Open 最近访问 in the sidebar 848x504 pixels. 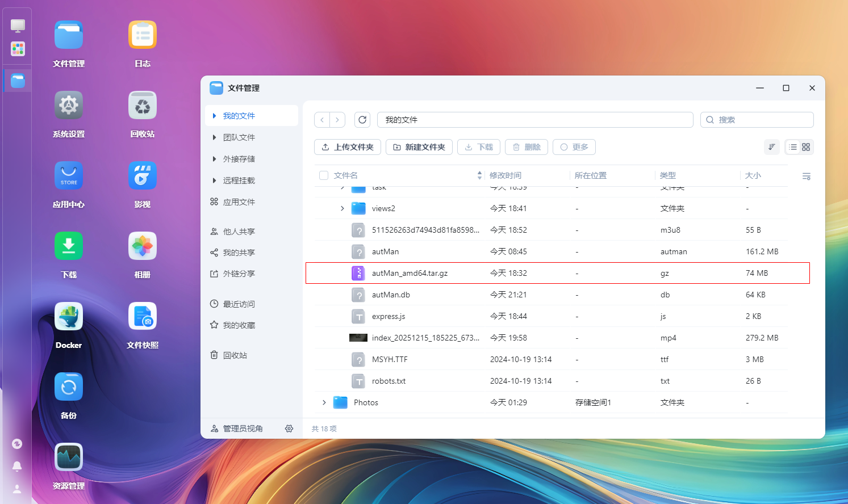click(239, 304)
